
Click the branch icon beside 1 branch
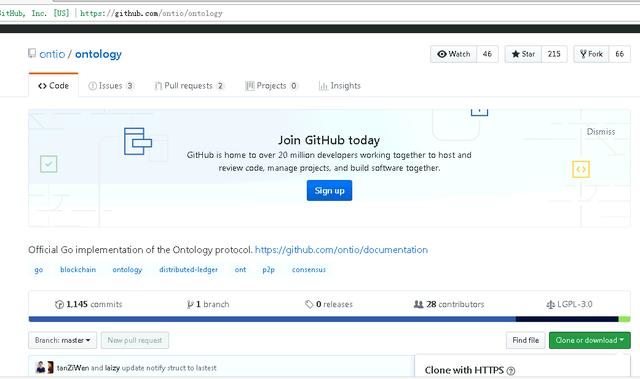tap(190, 304)
